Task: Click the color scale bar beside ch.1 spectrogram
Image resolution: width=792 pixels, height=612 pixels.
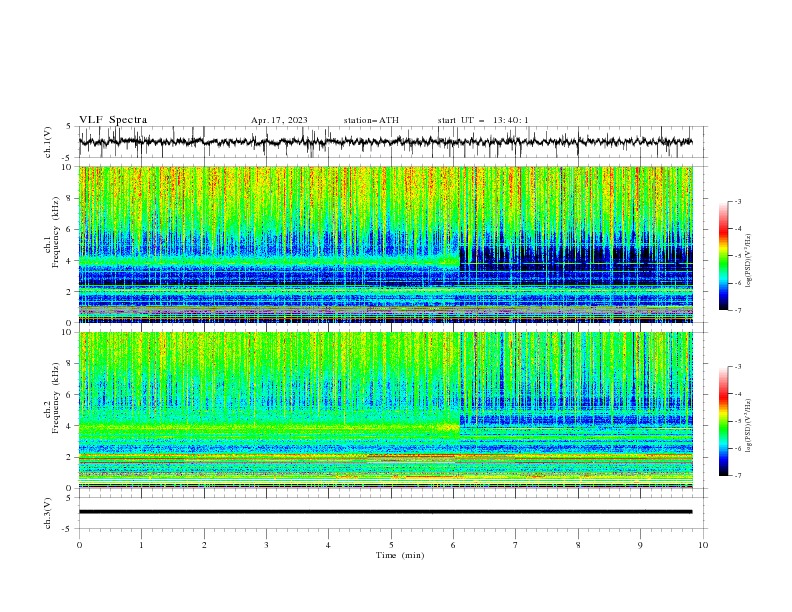Action: pos(724,256)
